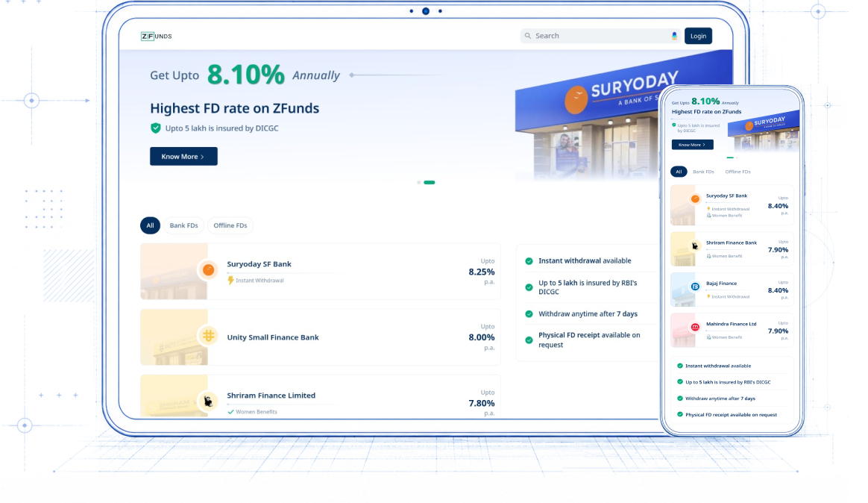The image size is (868, 503).
Task: Open the Suryoday SF Bank card on the phone
Action: (732, 205)
